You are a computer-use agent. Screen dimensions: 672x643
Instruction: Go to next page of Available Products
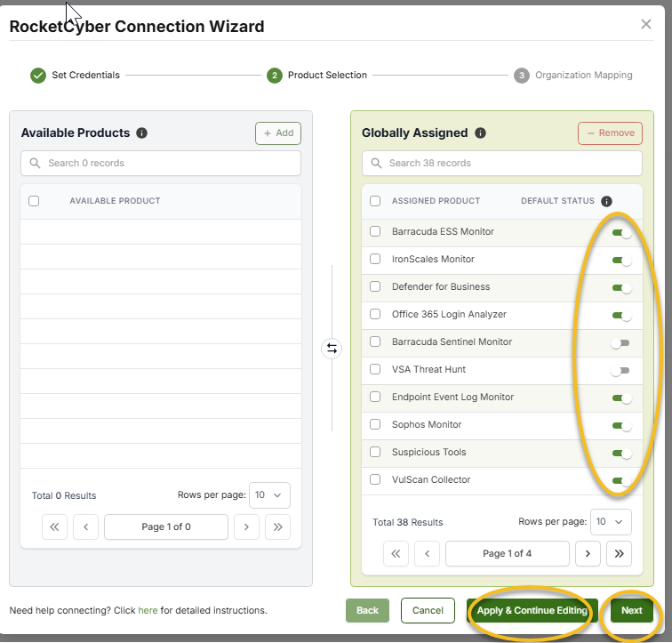[x=246, y=526]
